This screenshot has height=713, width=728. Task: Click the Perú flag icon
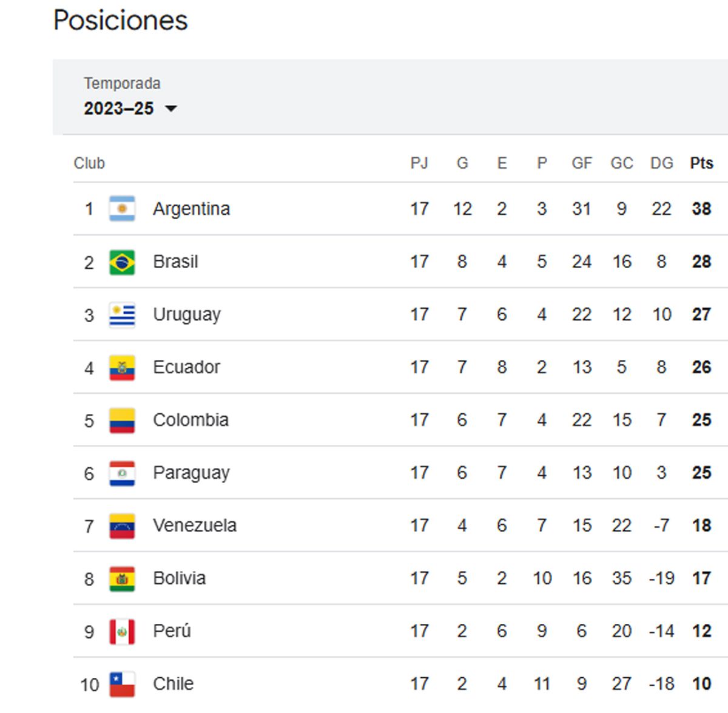[122, 632]
